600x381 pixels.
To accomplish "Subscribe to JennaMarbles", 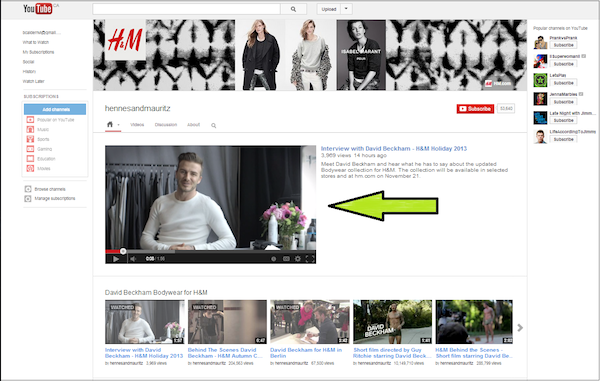I will point(563,102).
